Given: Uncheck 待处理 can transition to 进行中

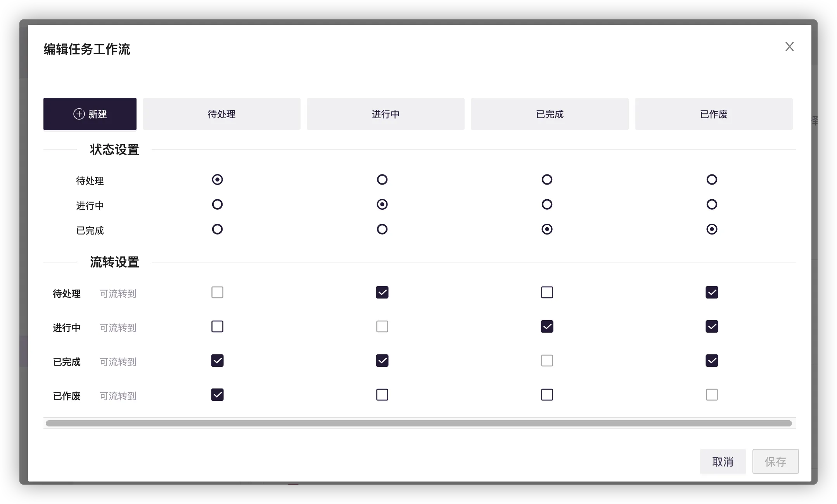Looking at the screenshot, I should pos(382,292).
